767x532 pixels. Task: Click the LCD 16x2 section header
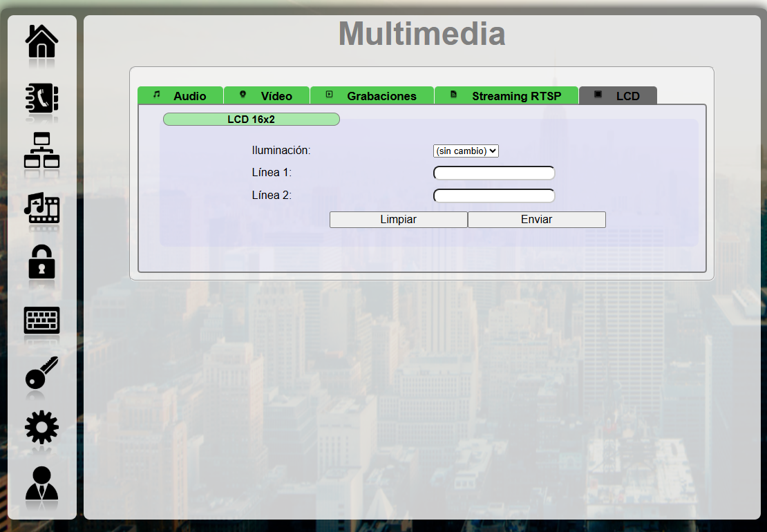click(x=252, y=120)
